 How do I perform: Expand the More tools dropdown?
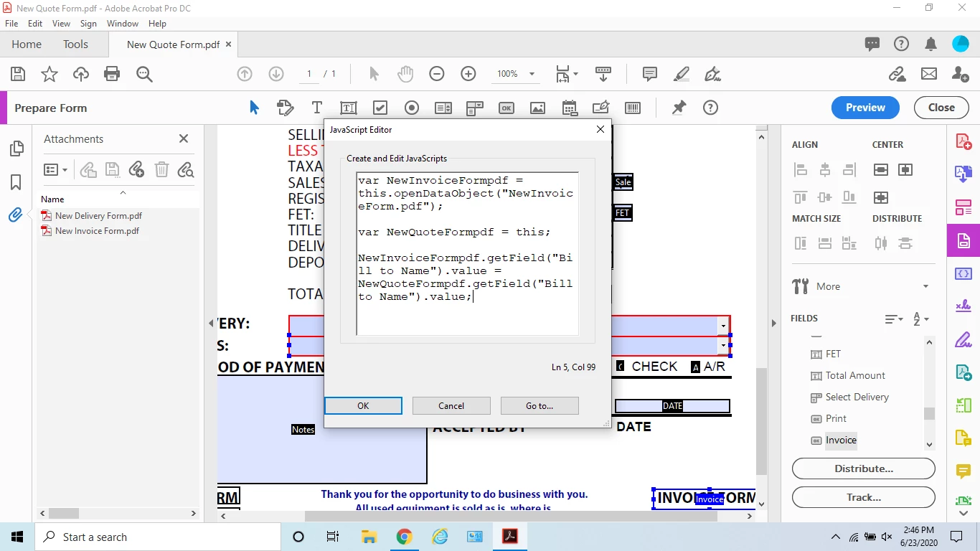coord(925,286)
